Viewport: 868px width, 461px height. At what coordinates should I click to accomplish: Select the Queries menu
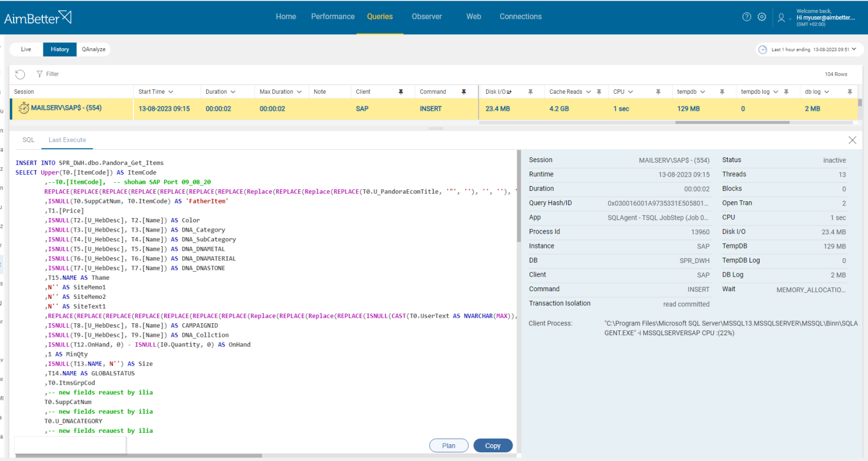380,17
